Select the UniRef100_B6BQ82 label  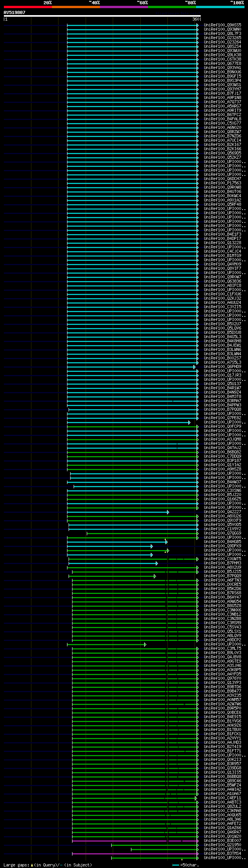pyautogui.click(x=222, y=452)
